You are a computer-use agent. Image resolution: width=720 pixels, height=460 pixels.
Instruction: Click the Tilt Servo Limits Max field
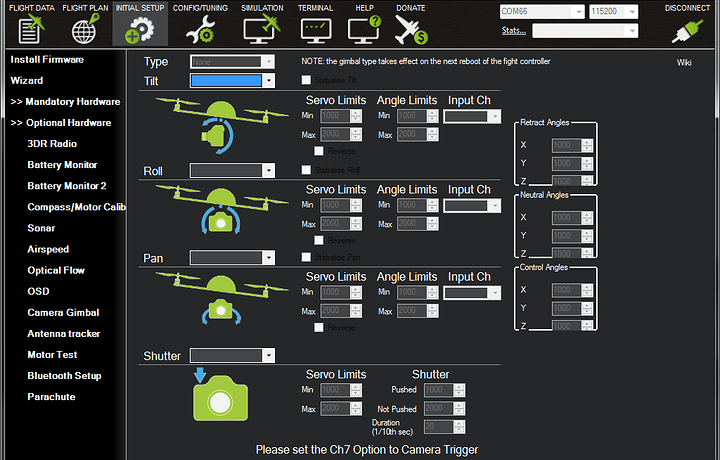point(341,134)
